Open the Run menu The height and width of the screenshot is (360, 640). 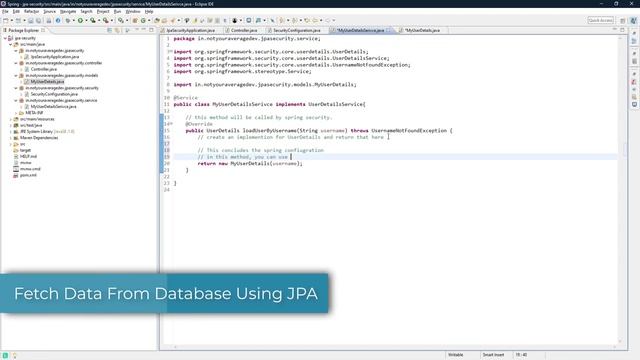pyautogui.click(x=117, y=11)
